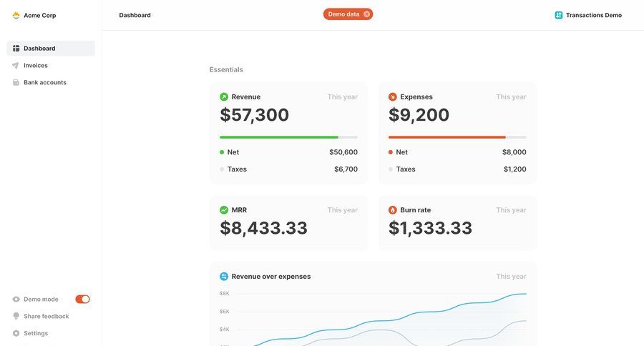Click the $8,433.33 MRR value
This screenshot has width=644, height=346.
click(263, 228)
